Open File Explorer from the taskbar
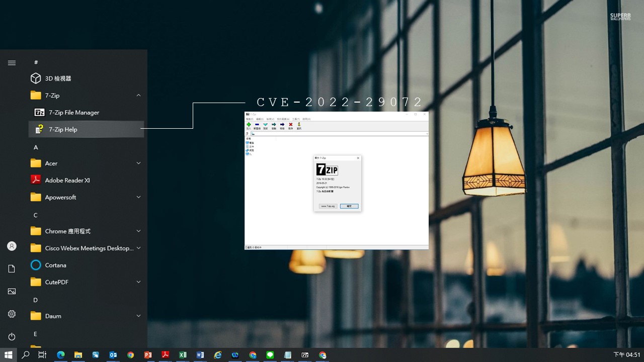The height and width of the screenshot is (362, 644). click(78, 355)
